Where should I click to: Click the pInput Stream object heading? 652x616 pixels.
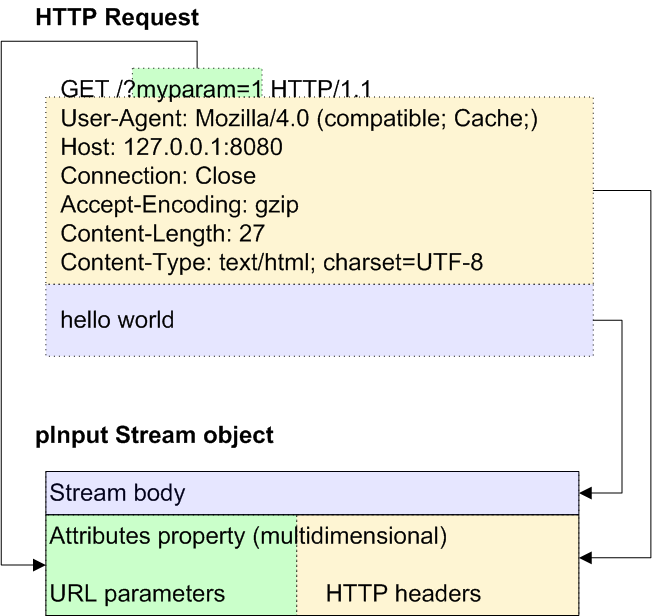pyautogui.click(x=155, y=437)
